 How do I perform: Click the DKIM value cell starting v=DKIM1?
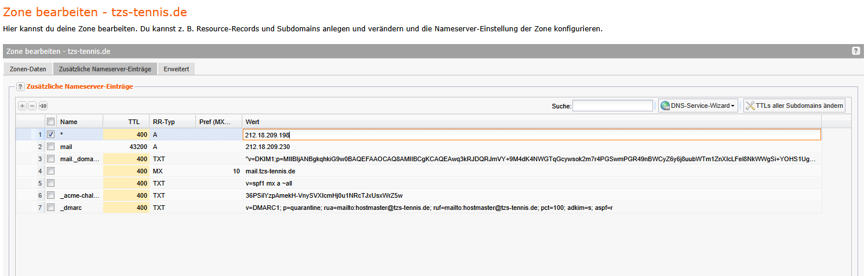532,159
